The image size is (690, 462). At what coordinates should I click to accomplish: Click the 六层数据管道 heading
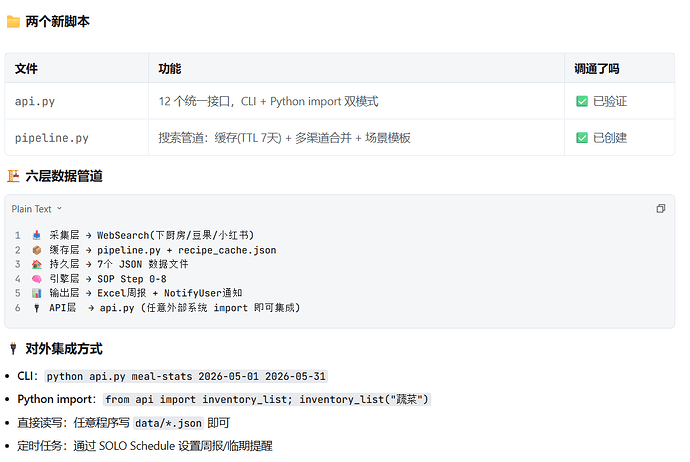point(64,176)
